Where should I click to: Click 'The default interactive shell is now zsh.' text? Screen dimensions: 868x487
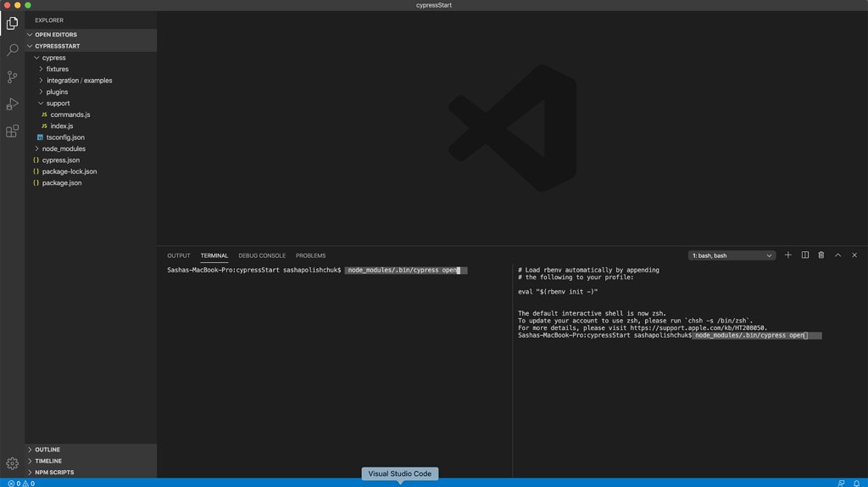tap(592, 314)
